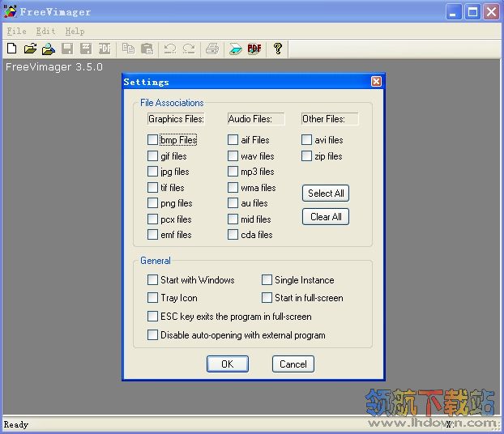The height and width of the screenshot is (434, 504).
Task: Close the FreeVimager main window
Action: coord(492,12)
